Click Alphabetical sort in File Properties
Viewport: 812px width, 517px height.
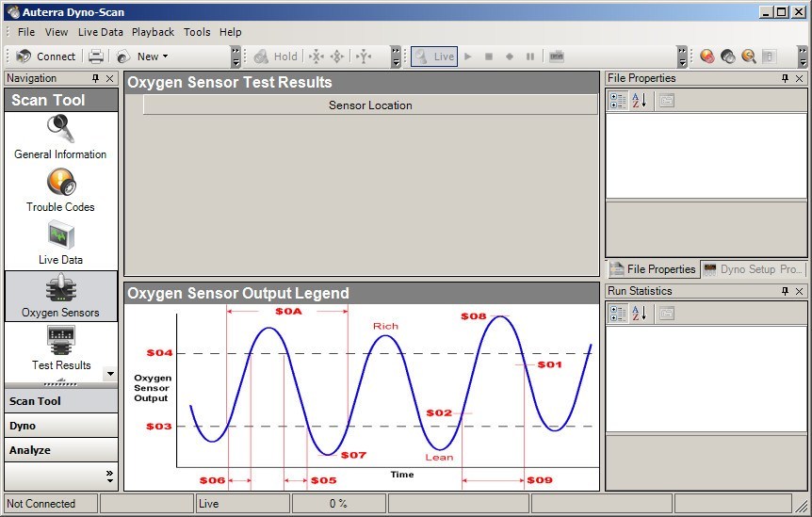click(x=639, y=101)
